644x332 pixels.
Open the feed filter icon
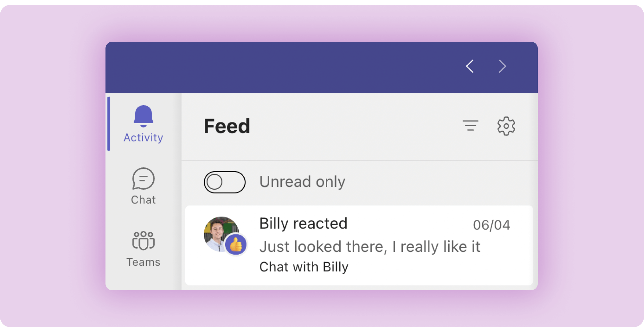(x=471, y=125)
